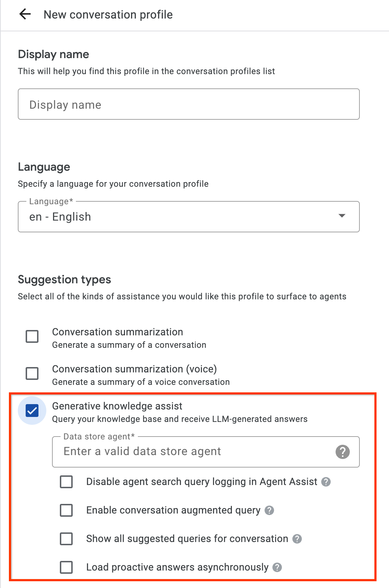Click the New conversation profile title
389x588 pixels.
click(x=108, y=15)
